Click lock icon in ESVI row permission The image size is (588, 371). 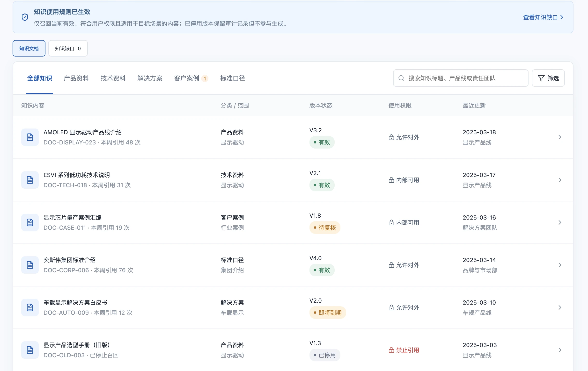tap(391, 180)
